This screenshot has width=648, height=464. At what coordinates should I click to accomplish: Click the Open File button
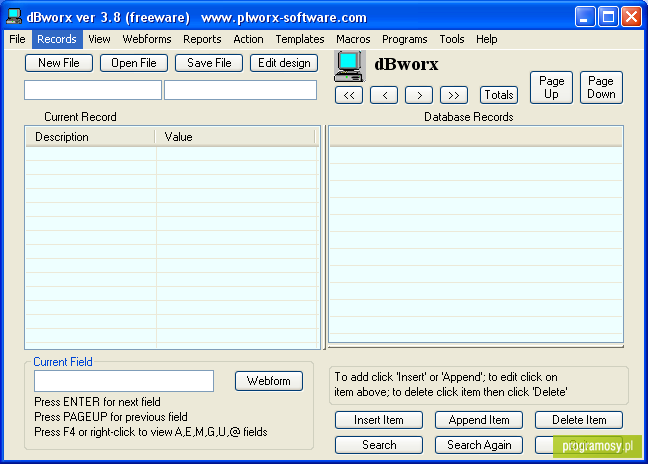tap(134, 63)
